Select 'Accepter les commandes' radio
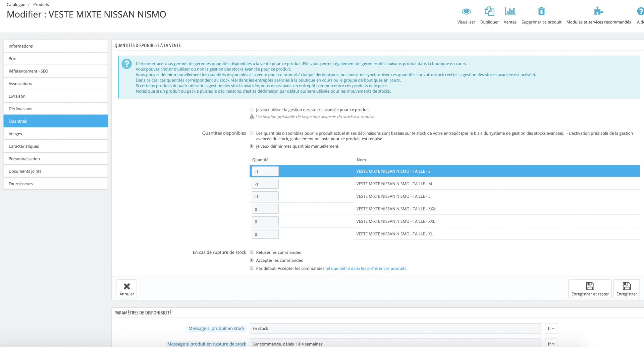 (252, 260)
